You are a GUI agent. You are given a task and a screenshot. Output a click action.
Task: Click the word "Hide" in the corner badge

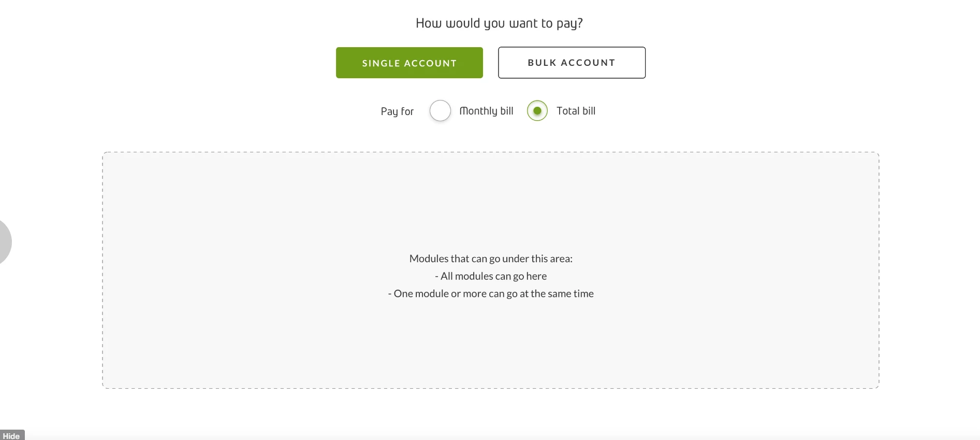pos(11,436)
